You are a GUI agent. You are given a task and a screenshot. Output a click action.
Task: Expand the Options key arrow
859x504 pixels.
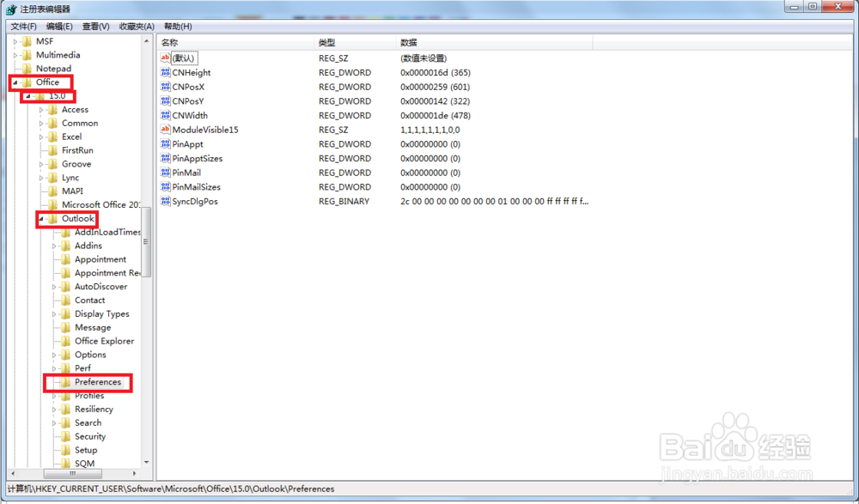pos(54,355)
